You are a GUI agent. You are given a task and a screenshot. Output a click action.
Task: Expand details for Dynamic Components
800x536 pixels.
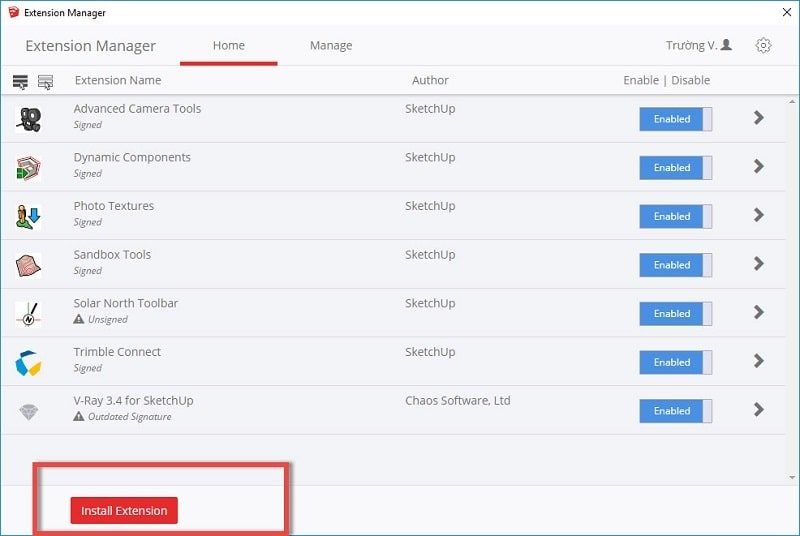click(x=758, y=167)
